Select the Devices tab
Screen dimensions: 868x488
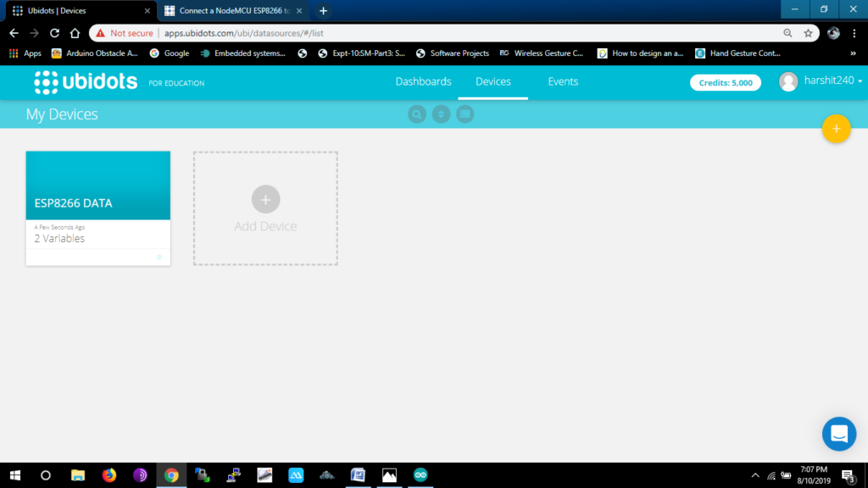click(x=493, y=81)
